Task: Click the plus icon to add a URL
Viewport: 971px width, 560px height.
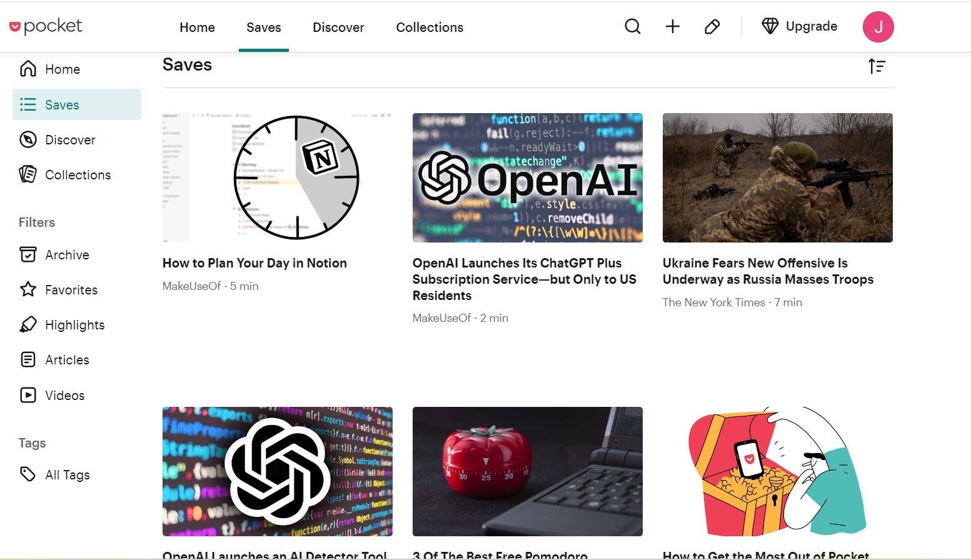Action: (673, 26)
